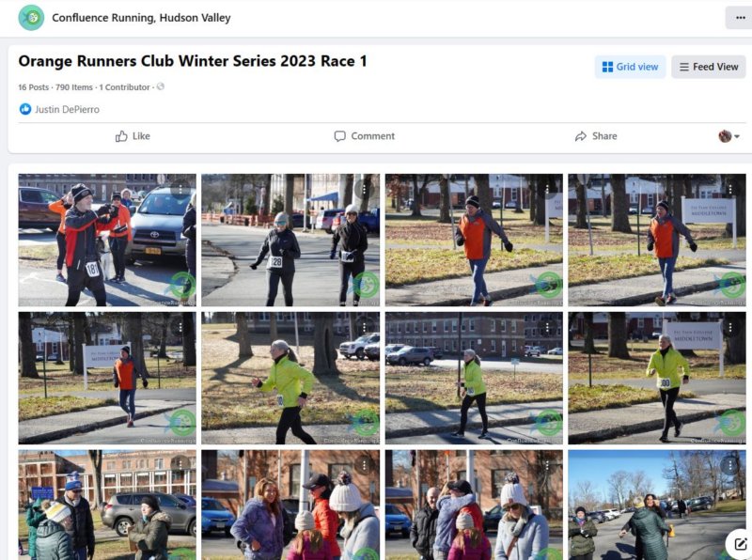
Task: Comment on the album
Action: [365, 136]
